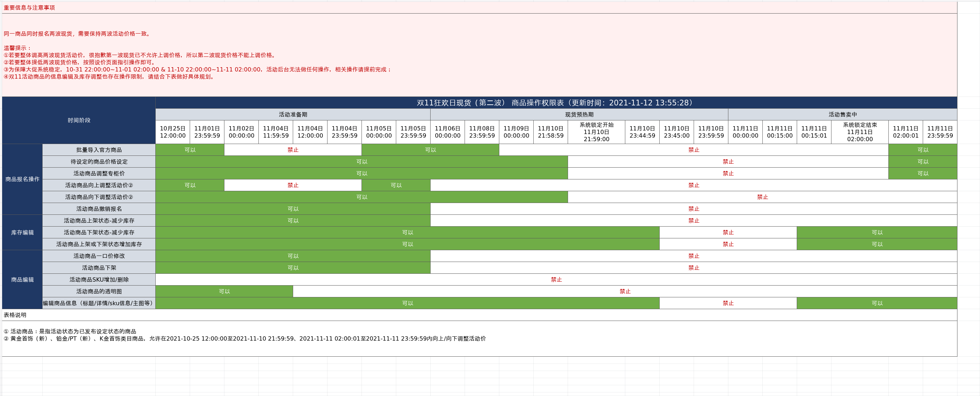Select the 库存编辑 category cell

[22, 232]
